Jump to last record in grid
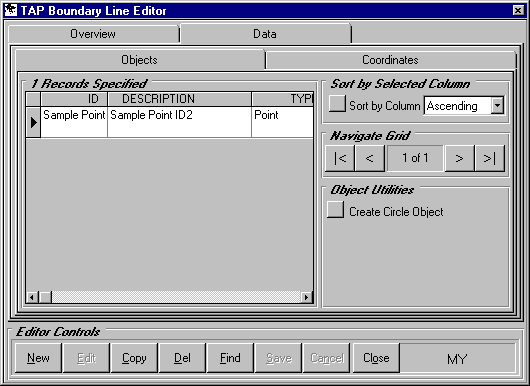The height and width of the screenshot is (386, 530). pyautogui.click(x=489, y=158)
